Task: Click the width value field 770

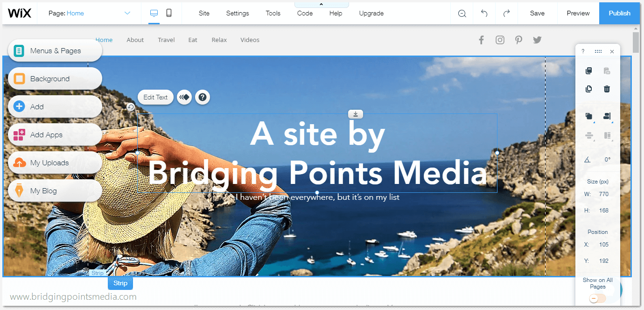Action: coord(603,194)
